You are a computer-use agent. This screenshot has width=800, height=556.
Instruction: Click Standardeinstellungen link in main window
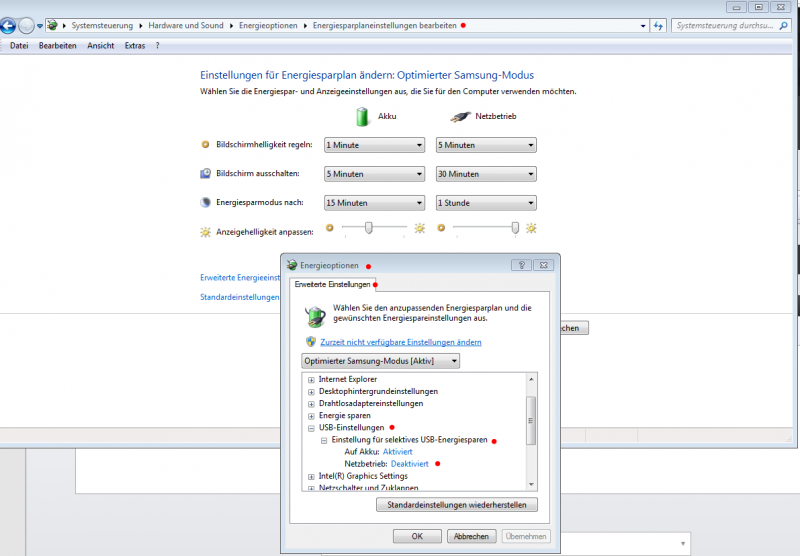240,297
